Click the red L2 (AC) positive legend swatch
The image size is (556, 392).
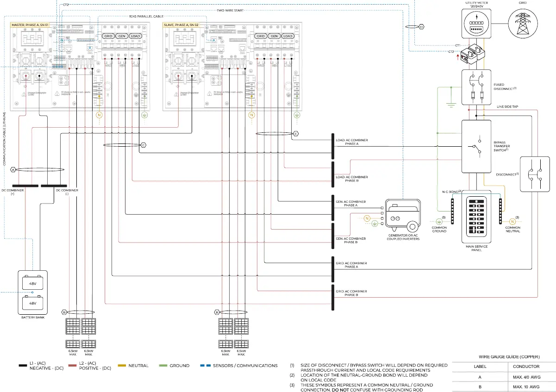pos(72,366)
